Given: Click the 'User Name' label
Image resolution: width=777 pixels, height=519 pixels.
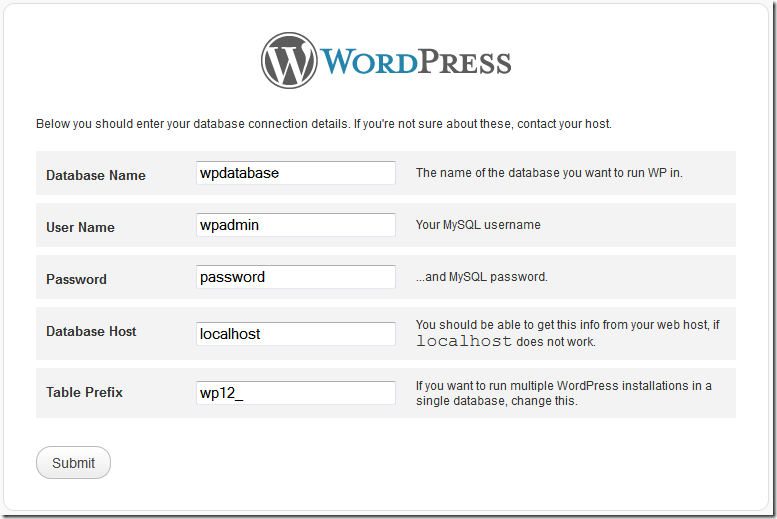Looking at the screenshot, I should click(x=80, y=228).
